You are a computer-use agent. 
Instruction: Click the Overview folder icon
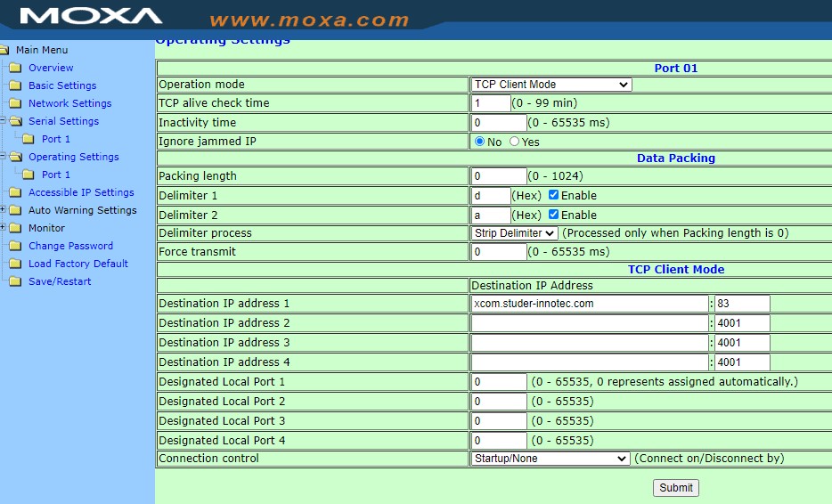[x=14, y=68]
